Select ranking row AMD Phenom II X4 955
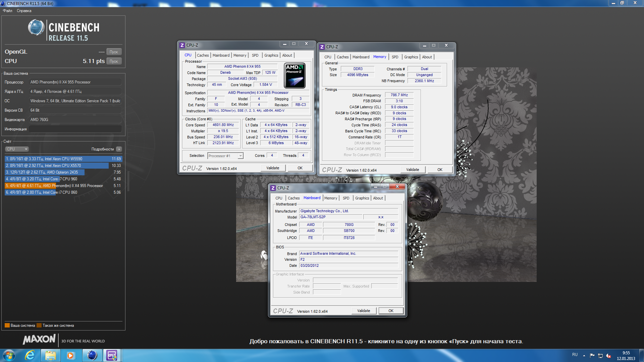This screenshot has width=644, height=362. [x=63, y=186]
